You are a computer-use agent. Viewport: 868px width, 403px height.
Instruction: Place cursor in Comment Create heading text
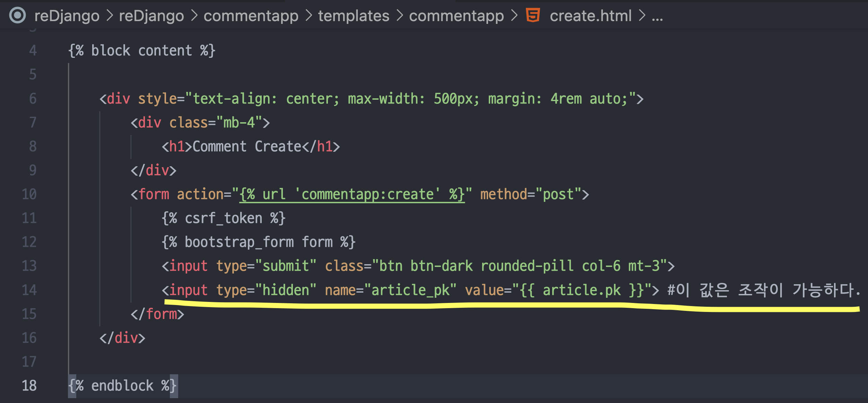click(x=246, y=146)
